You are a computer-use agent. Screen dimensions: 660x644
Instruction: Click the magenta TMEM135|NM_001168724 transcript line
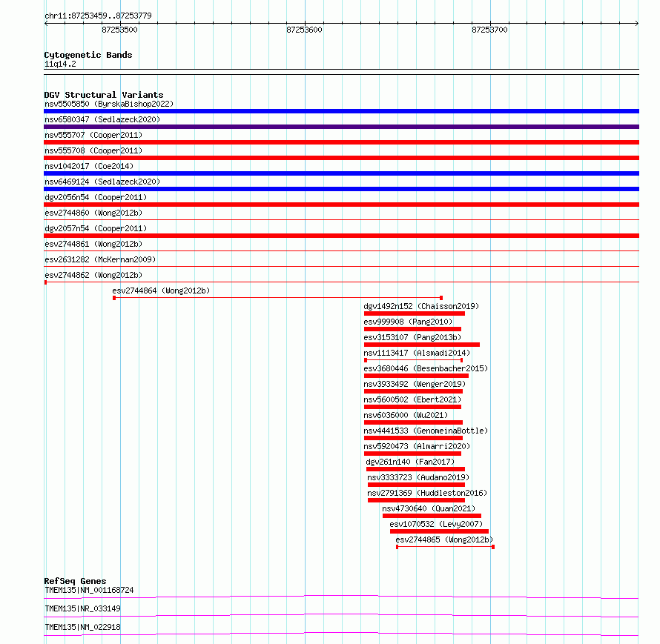coord(341,597)
